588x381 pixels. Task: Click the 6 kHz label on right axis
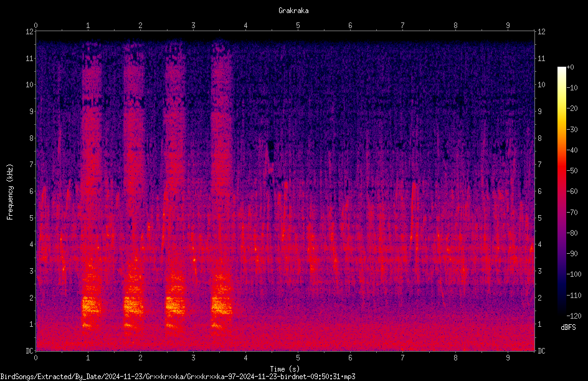[539, 191]
